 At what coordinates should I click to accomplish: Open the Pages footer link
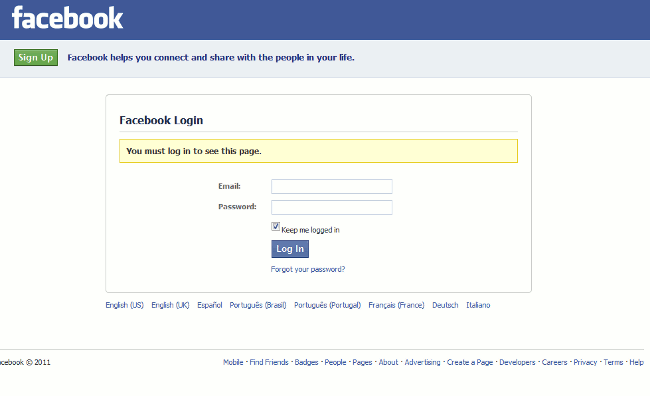(x=362, y=362)
